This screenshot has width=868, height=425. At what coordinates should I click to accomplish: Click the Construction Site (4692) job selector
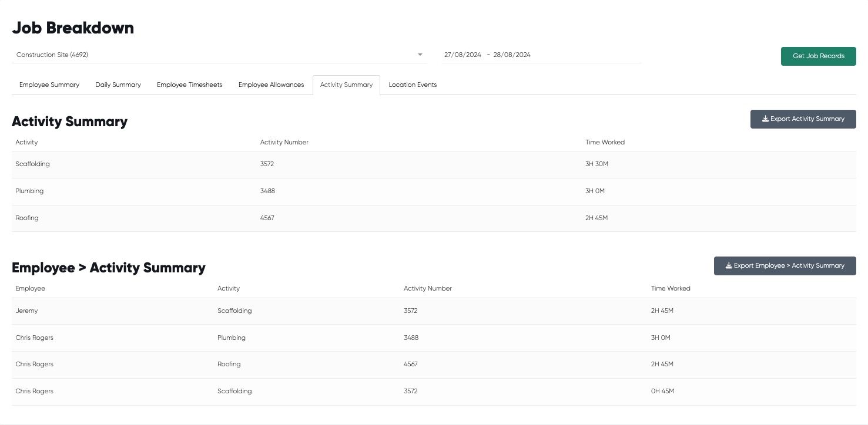tap(217, 55)
